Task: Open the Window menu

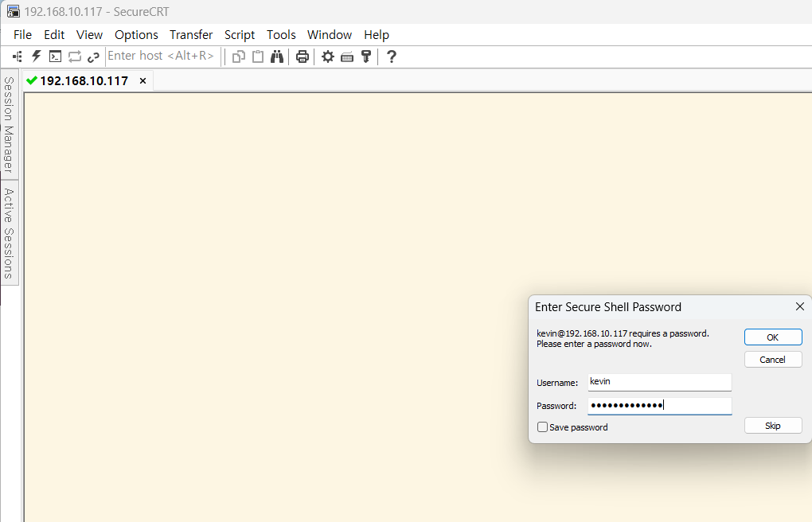Action: 330,35
